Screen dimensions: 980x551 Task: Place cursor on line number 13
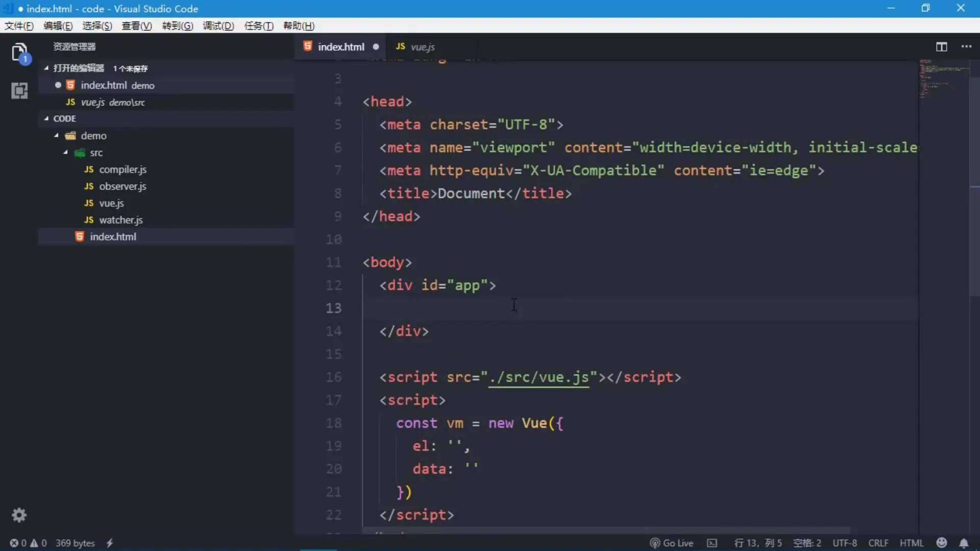(x=333, y=308)
